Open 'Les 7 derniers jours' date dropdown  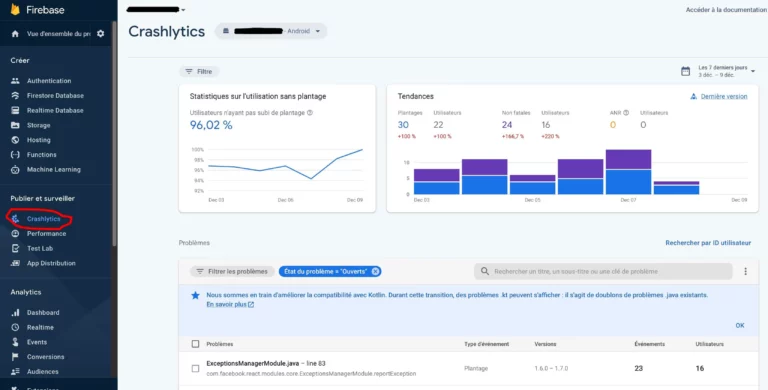(x=727, y=71)
